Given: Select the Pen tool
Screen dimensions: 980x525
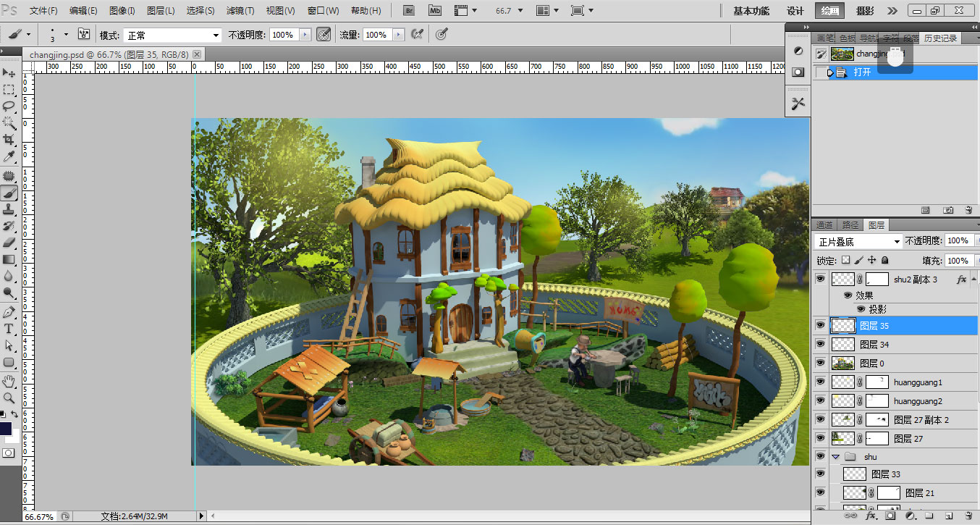Looking at the screenshot, I should click(9, 312).
